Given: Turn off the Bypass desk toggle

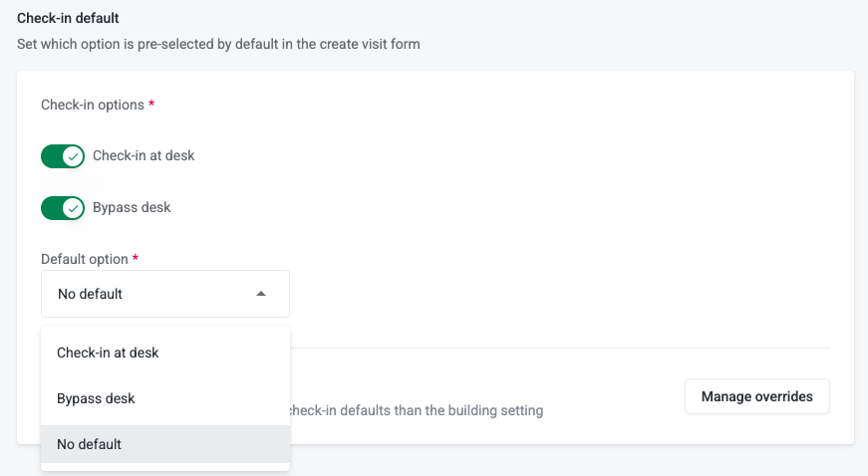Looking at the screenshot, I should click(x=62, y=208).
